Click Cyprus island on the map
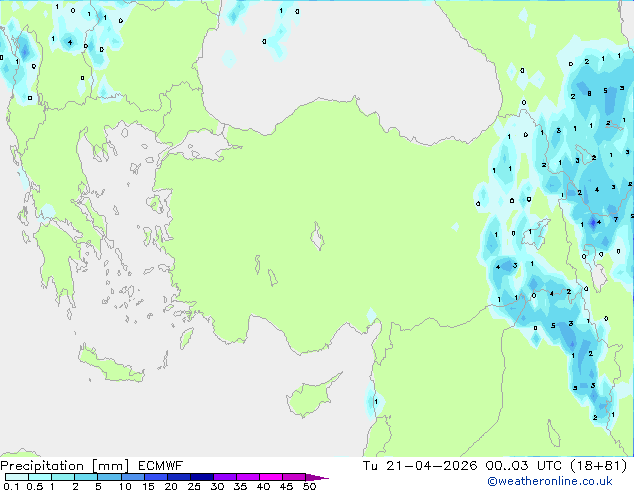 click(311, 397)
